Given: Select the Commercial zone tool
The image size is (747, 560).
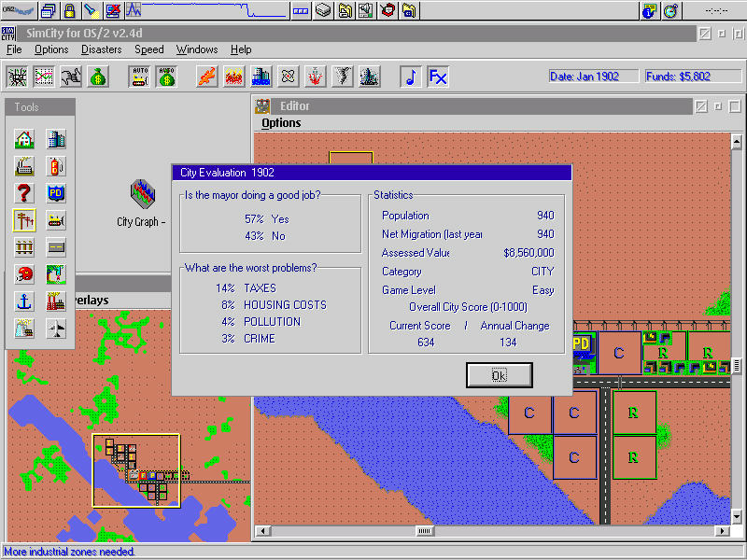Looking at the screenshot, I should pos(56,140).
